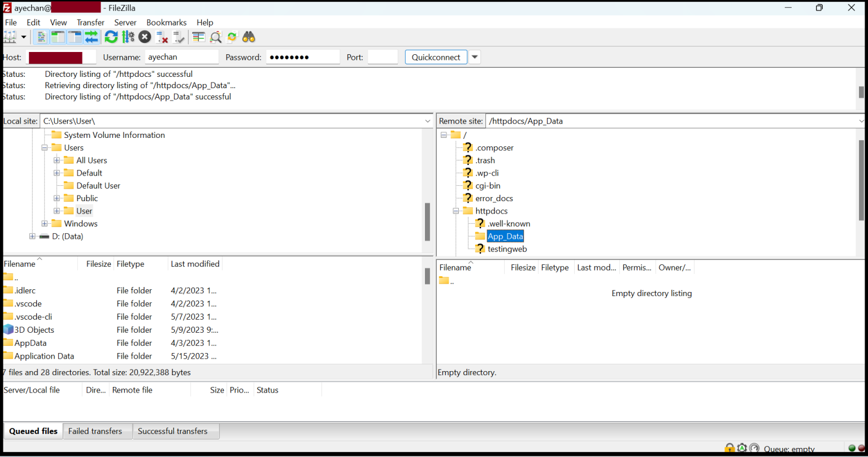The width and height of the screenshot is (868, 457).
Task: Open the Local site path dropdown
Action: coord(428,121)
